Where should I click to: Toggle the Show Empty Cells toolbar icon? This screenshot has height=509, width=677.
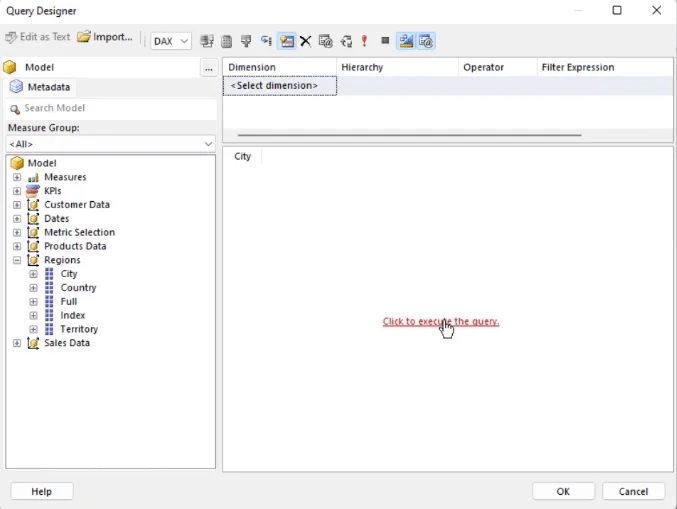[x=246, y=41]
